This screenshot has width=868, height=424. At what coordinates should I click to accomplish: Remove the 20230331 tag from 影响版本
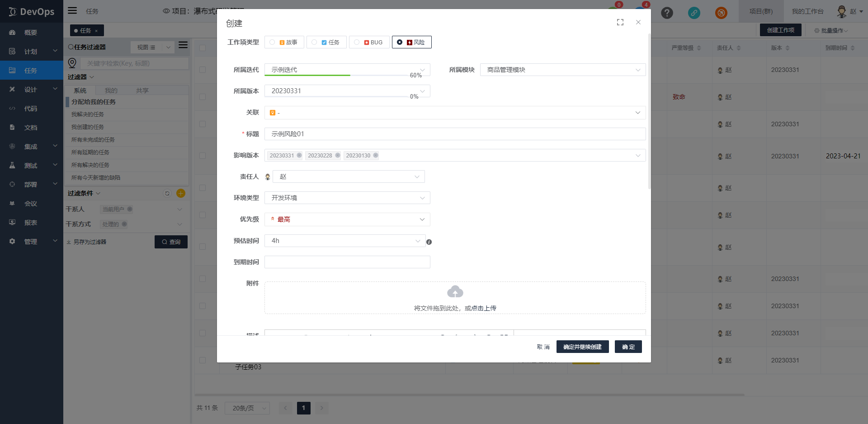tap(299, 155)
